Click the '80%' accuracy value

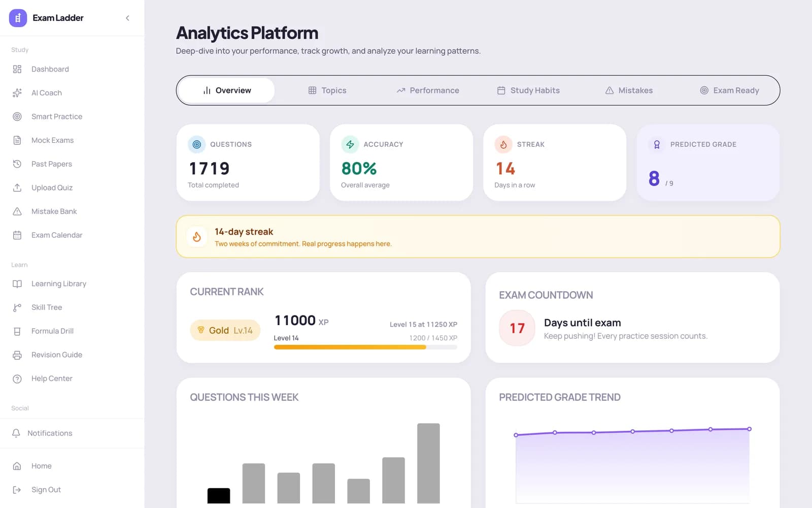point(359,168)
